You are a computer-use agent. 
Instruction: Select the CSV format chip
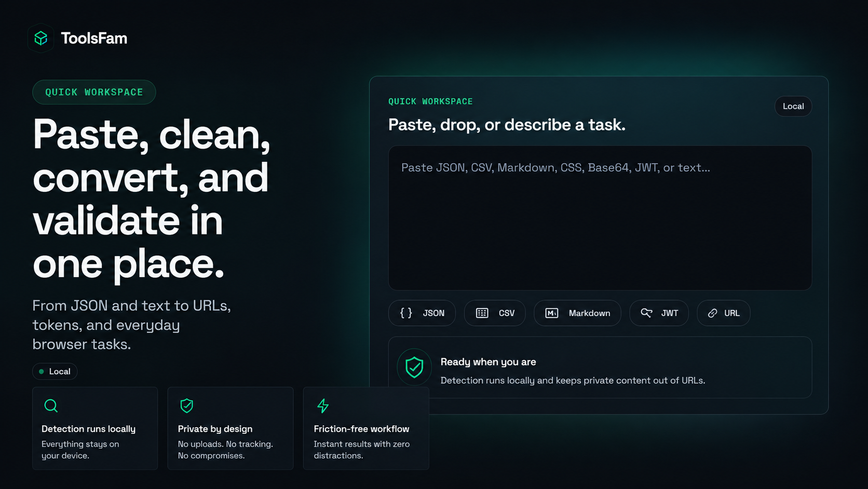coord(495,313)
